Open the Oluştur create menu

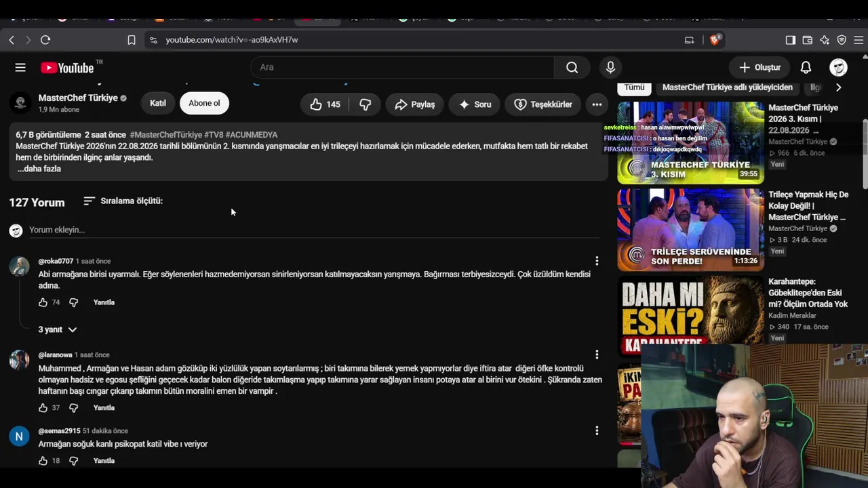click(760, 67)
